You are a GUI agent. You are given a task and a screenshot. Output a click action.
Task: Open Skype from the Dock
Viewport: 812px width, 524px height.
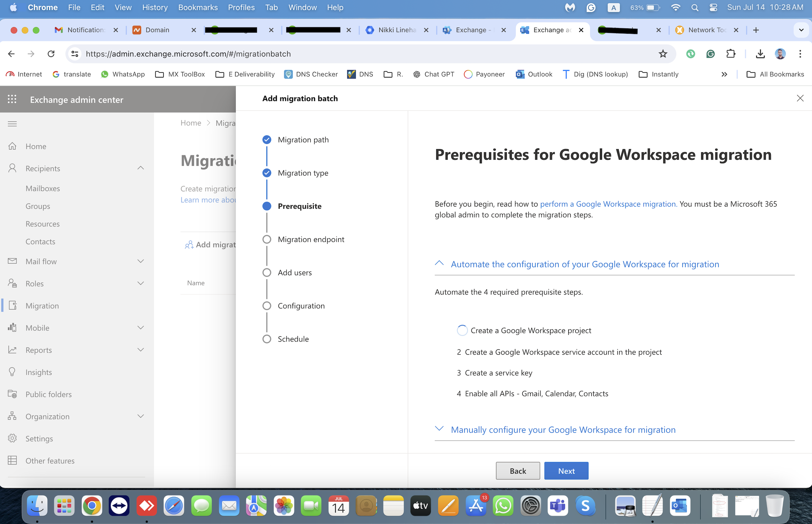tap(585, 506)
